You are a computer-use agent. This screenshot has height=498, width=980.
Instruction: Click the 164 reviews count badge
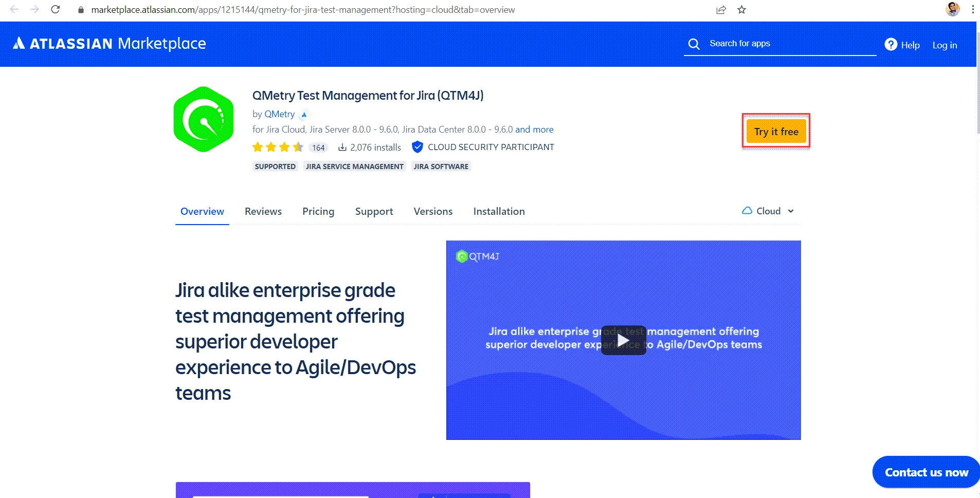318,148
